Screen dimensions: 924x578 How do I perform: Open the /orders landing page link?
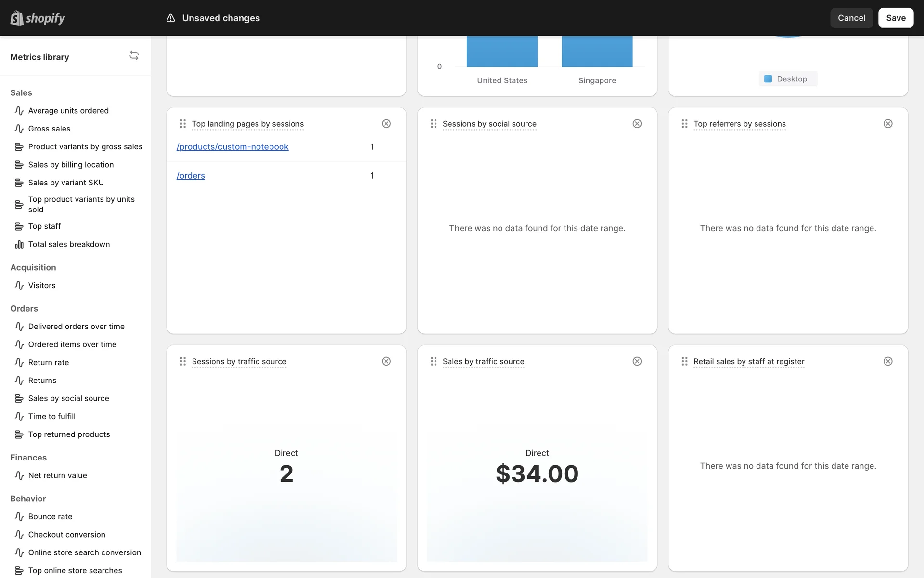pyautogui.click(x=191, y=176)
